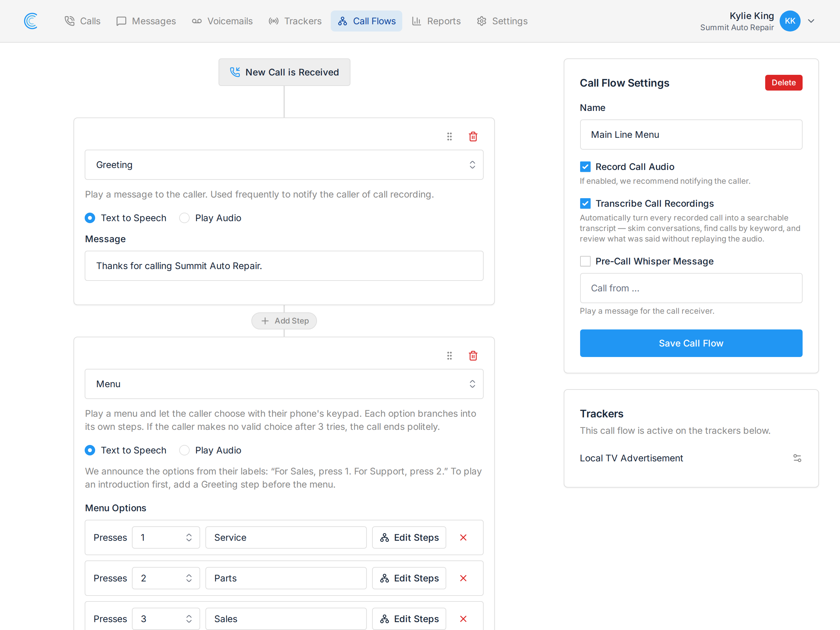
Task: Open the Greeting step type dropdown
Action: tap(284, 165)
